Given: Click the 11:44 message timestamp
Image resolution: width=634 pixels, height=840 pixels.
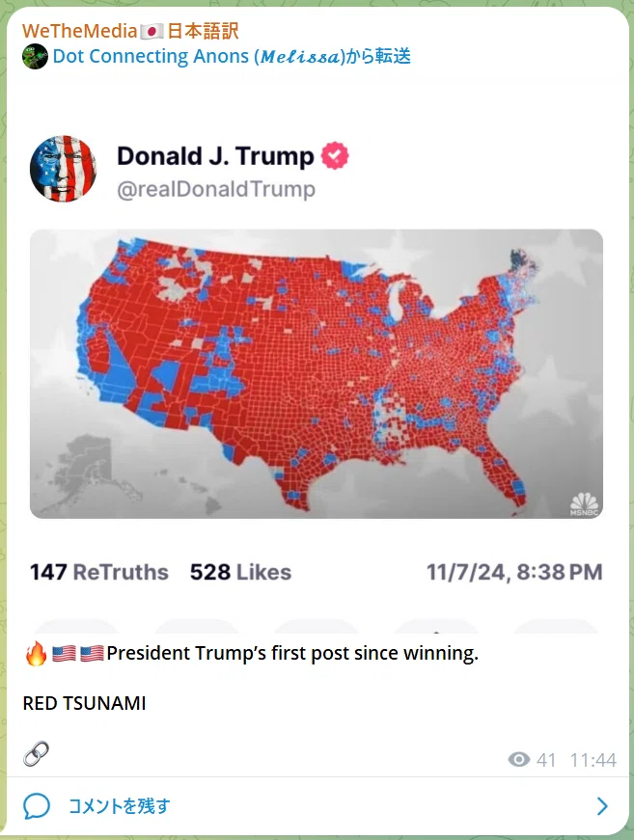Looking at the screenshot, I should [593, 760].
